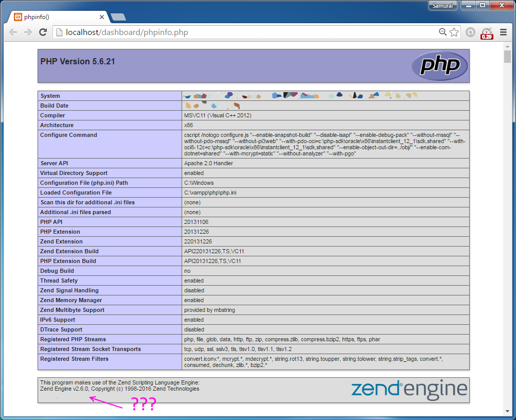Image resolution: width=516 pixels, height=420 pixels.
Task: Click the DTrace Support label
Action: point(61,330)
